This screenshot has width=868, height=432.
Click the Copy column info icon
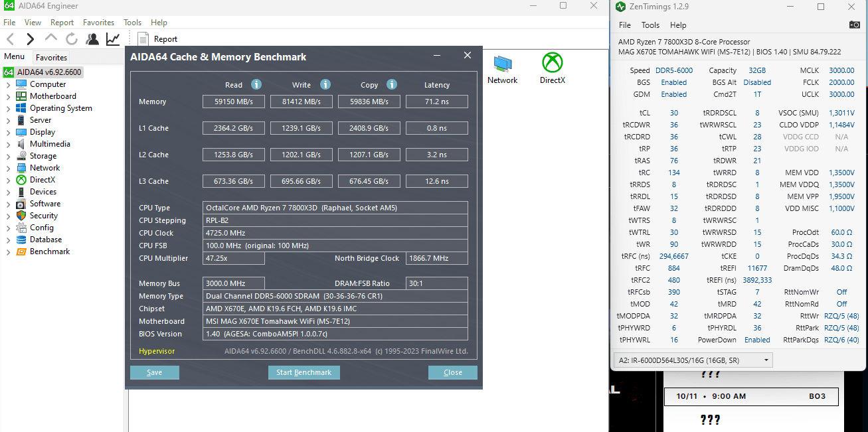[392, 84]
